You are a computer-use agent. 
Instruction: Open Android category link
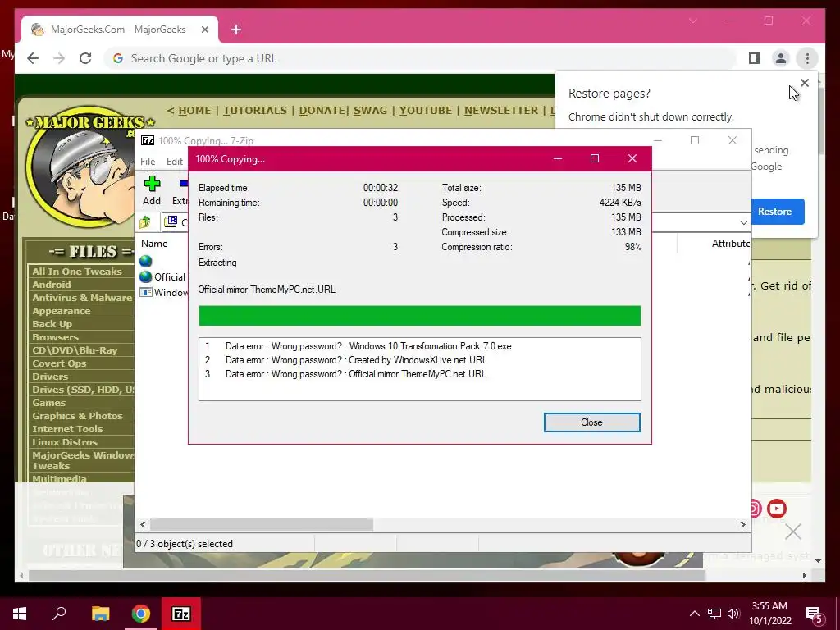52,285
